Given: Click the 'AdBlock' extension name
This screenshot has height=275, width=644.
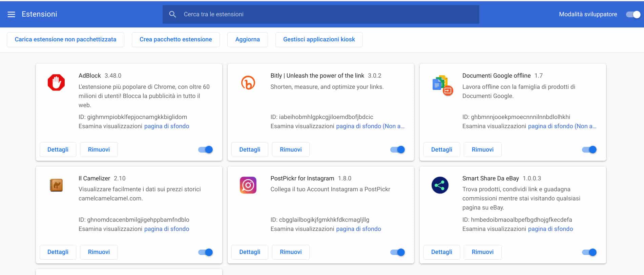Looking at the screenshot, I should pyautogui.click(x=90, y=76).
